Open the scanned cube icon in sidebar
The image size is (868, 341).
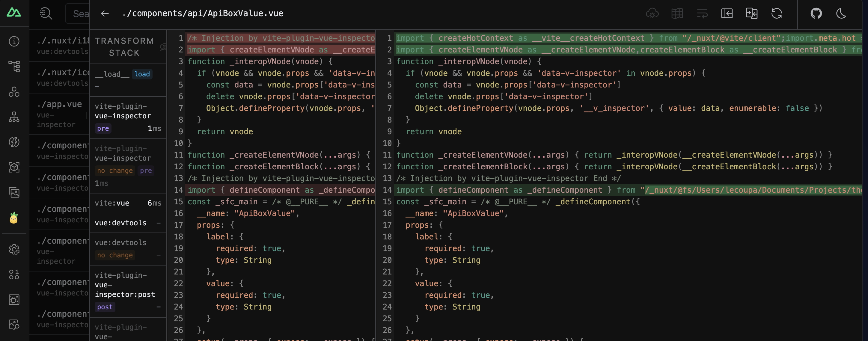click(14, 167)
